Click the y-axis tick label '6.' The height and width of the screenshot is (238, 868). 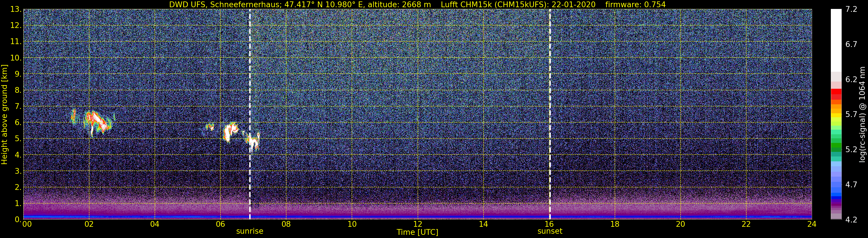click(x=18, y=123)
